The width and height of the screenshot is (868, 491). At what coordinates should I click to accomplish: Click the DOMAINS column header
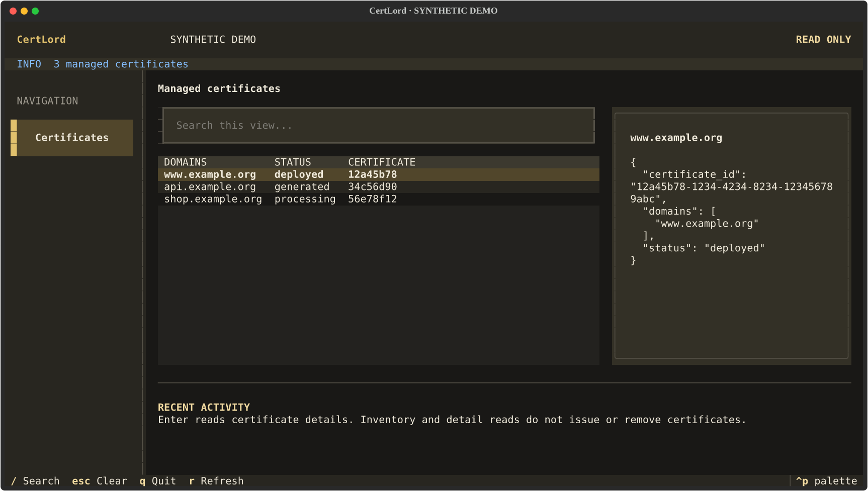point(185,162)
